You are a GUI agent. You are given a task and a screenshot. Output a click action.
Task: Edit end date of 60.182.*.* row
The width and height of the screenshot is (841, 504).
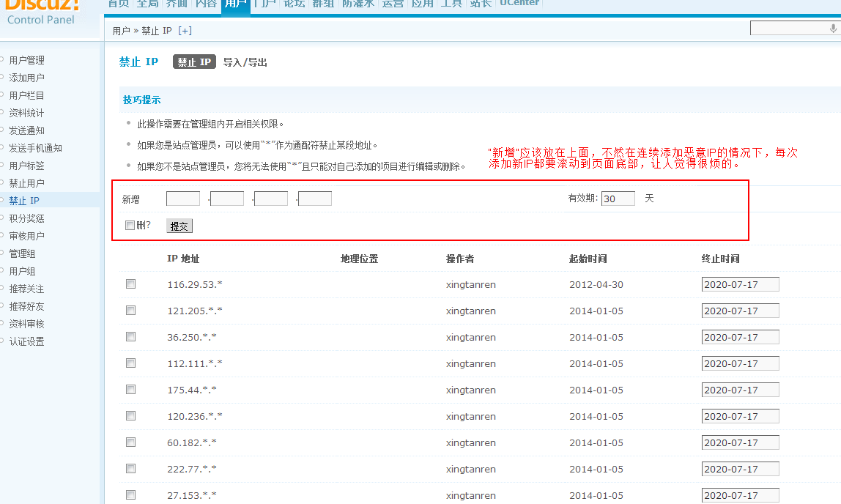pos(740,442)
